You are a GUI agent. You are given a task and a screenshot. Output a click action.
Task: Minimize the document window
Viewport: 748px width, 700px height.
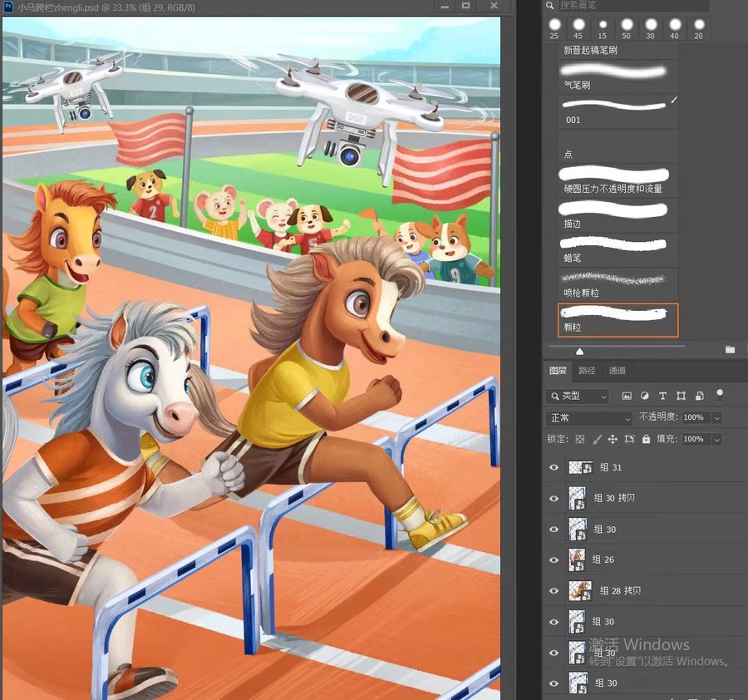(x=445, y=6)
